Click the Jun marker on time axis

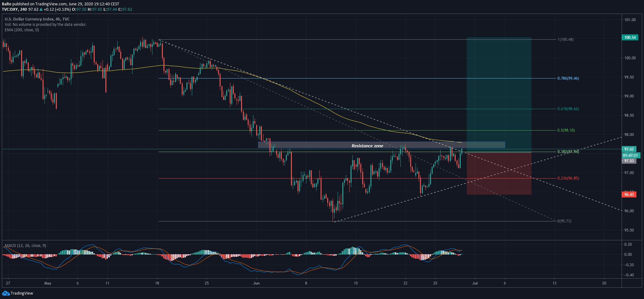[257, 283]
